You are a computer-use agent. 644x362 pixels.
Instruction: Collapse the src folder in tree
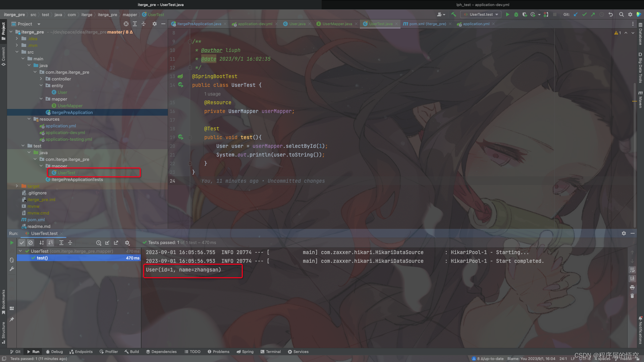click(x=17, y=52)
